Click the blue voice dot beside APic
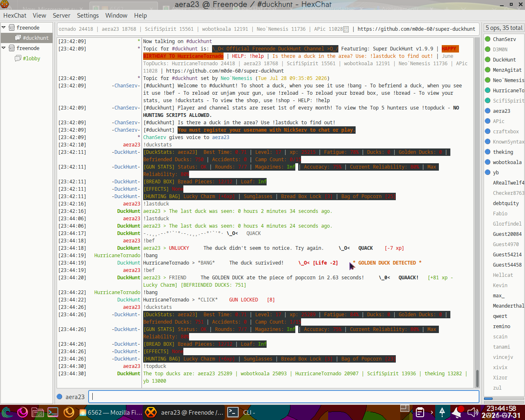This screenshot has height=420, width=525. pyautogui.click(x=488, y=121)
